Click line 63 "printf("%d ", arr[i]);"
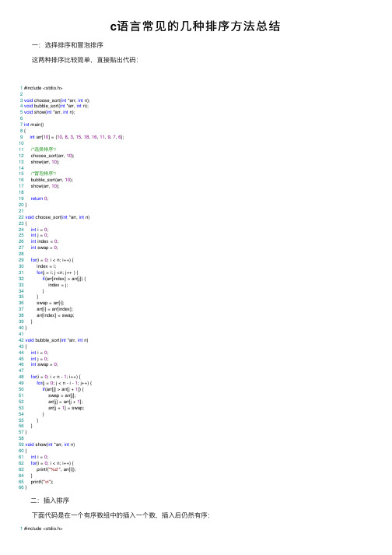Image resolution: width=392 pixels, height=555 pixels. pos(56,469)
